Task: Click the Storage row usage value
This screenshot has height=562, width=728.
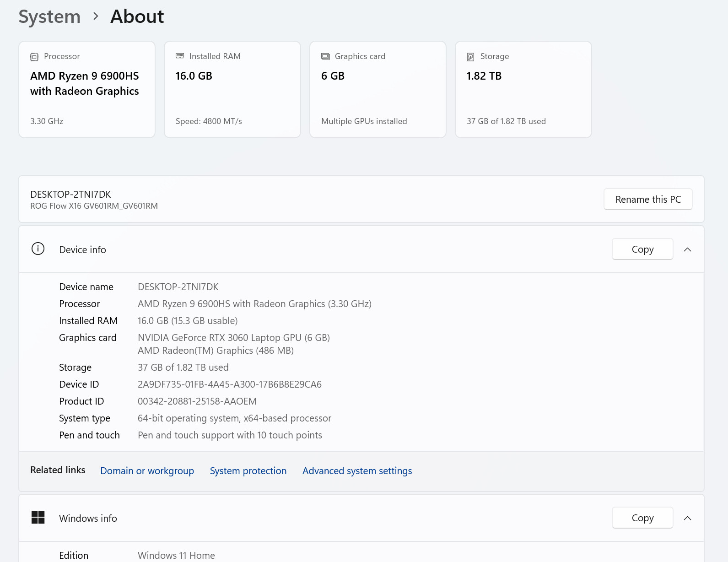Action: 183,367
